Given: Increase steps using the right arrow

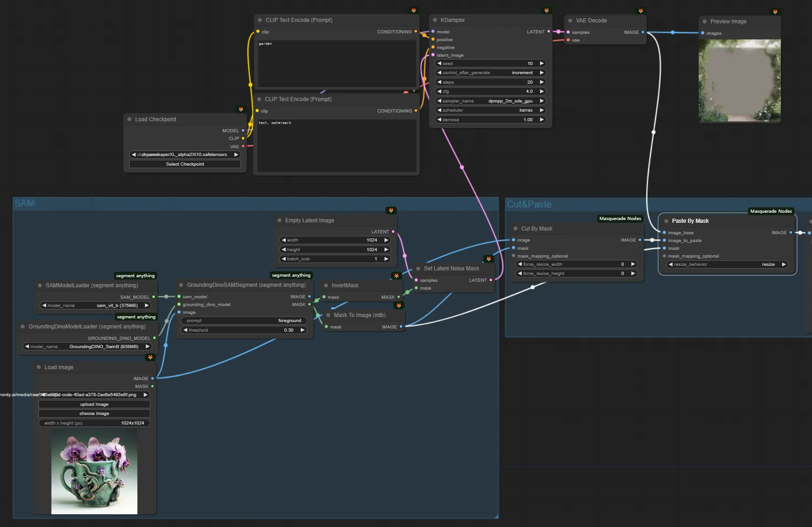Looking at the screenshot, I should [x=542, y=82].
